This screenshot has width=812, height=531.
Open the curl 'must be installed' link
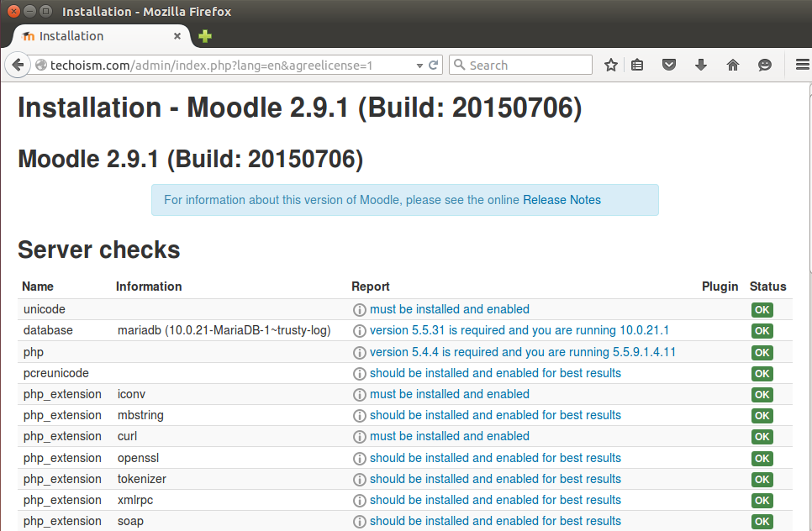point(450,436)
